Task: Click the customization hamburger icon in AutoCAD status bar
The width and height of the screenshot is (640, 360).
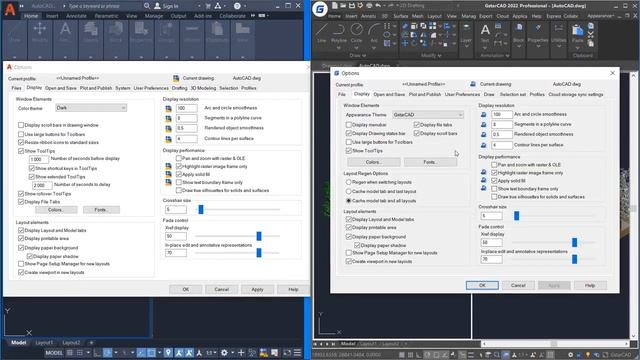Action: point(298,353)
